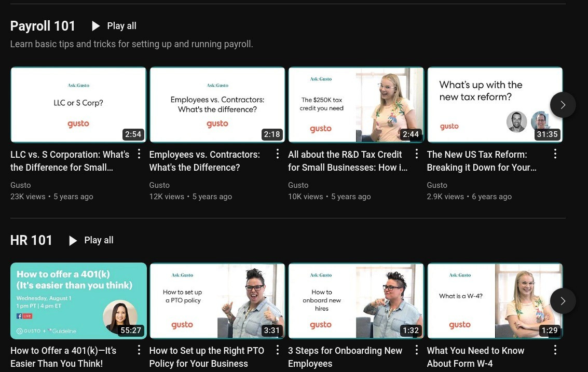Click '12K views • 5 years ago' text
Image resolution: width=588 pixels, height=372 pixels.
tap(190, 197)
